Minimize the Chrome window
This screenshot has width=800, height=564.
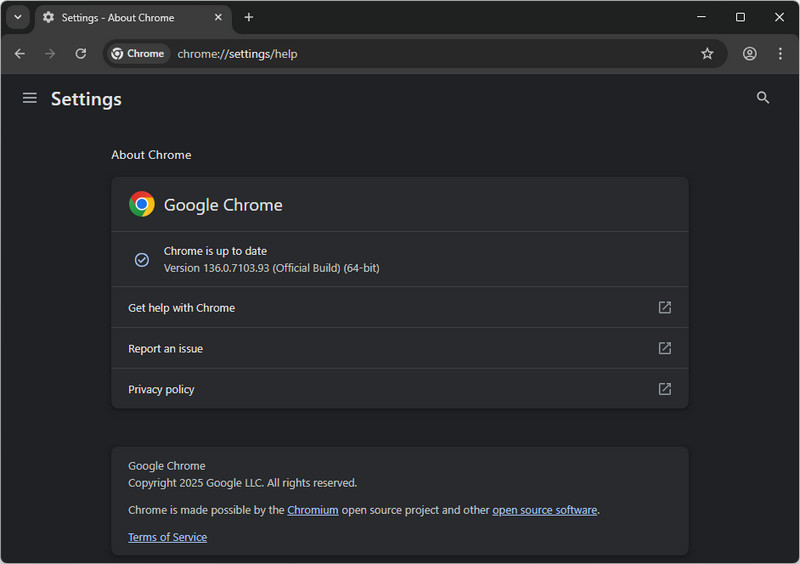coord(702,17)
